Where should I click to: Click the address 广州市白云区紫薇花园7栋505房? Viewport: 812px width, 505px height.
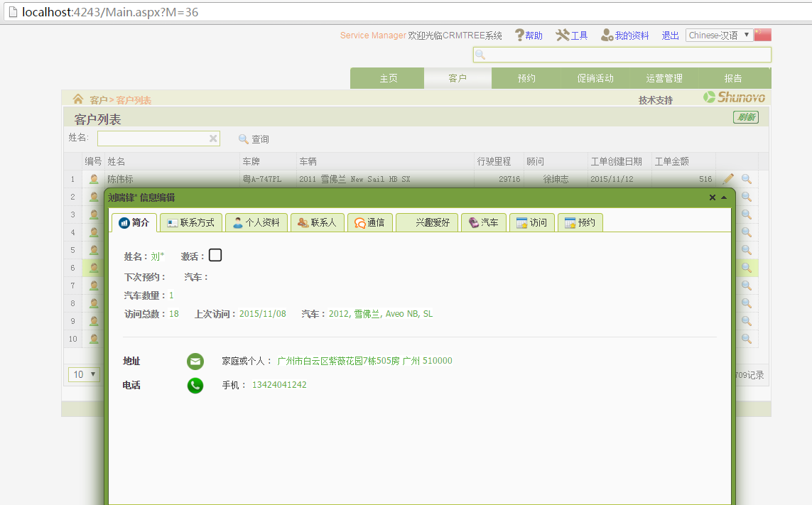[x=339, y=361]
